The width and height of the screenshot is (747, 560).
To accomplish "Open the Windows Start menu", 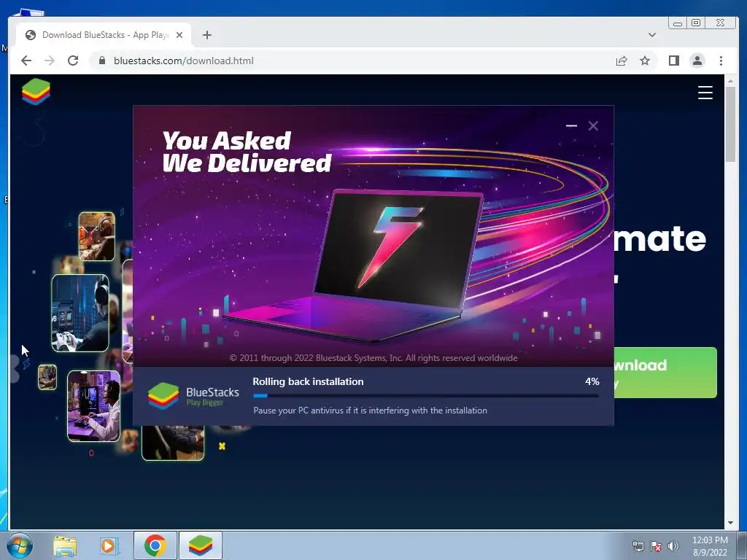I will point(20,545).
